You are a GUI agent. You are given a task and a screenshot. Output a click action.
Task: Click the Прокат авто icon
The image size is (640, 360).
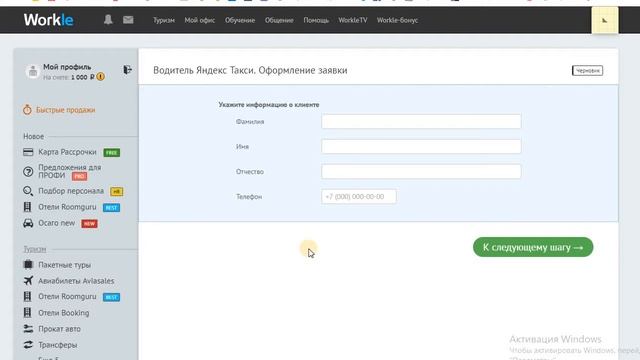(28, 329)
